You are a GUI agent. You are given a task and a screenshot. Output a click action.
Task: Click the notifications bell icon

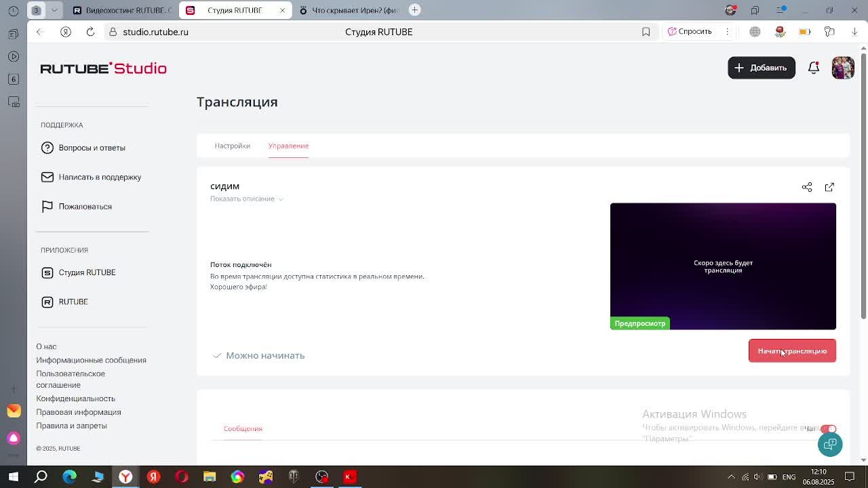point(814,68)
